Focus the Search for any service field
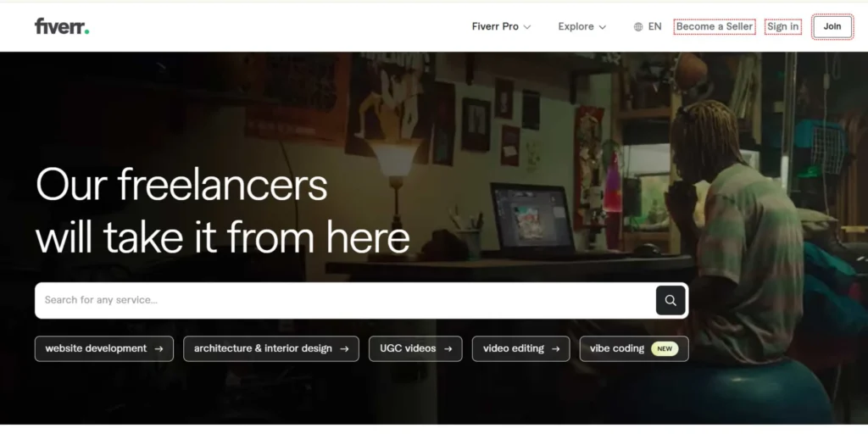868x434 pixels. point(346,301)
